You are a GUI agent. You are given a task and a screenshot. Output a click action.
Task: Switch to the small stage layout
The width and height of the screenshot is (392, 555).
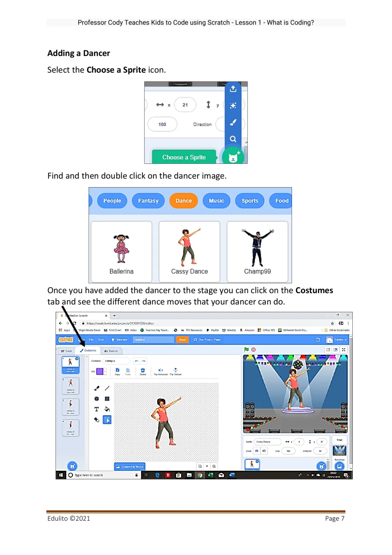328,349
